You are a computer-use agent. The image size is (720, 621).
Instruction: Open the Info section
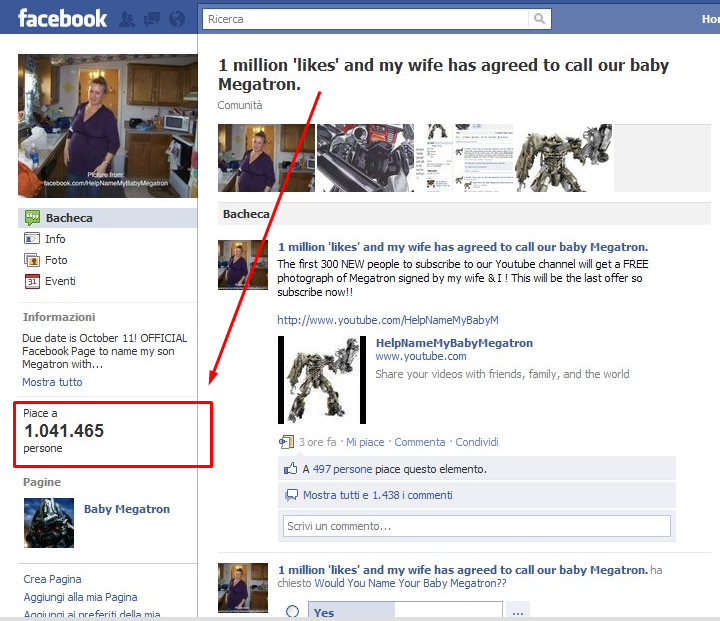click(55, 239)
